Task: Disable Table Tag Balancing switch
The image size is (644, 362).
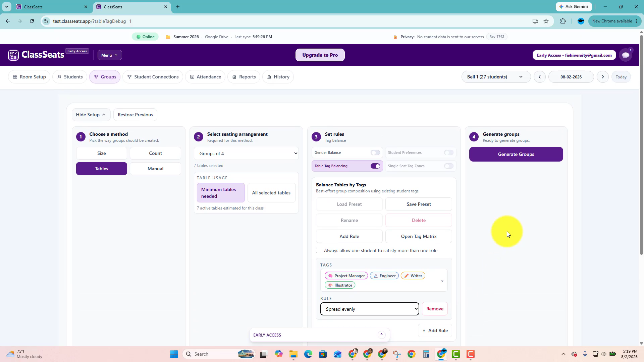Action: [x=375, y=166]
